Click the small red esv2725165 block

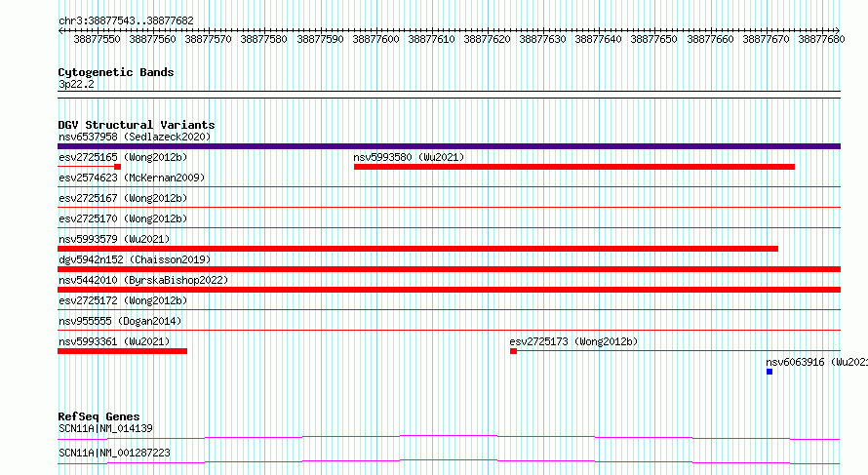[117, 167]
